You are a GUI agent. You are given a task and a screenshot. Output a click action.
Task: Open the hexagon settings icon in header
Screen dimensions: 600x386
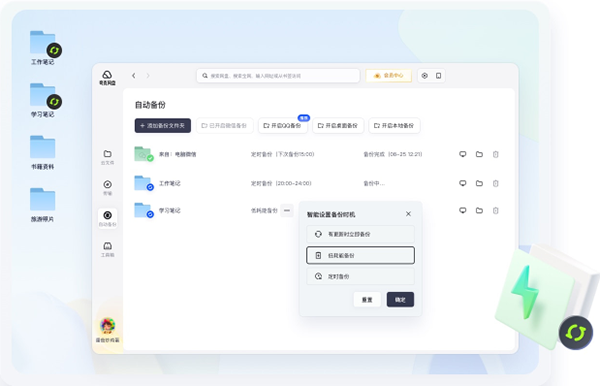pos(424,76)
